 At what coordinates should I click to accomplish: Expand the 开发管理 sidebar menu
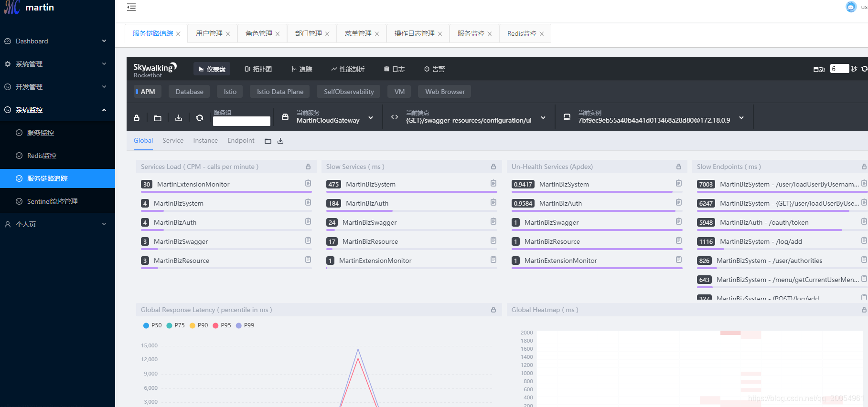57,87
